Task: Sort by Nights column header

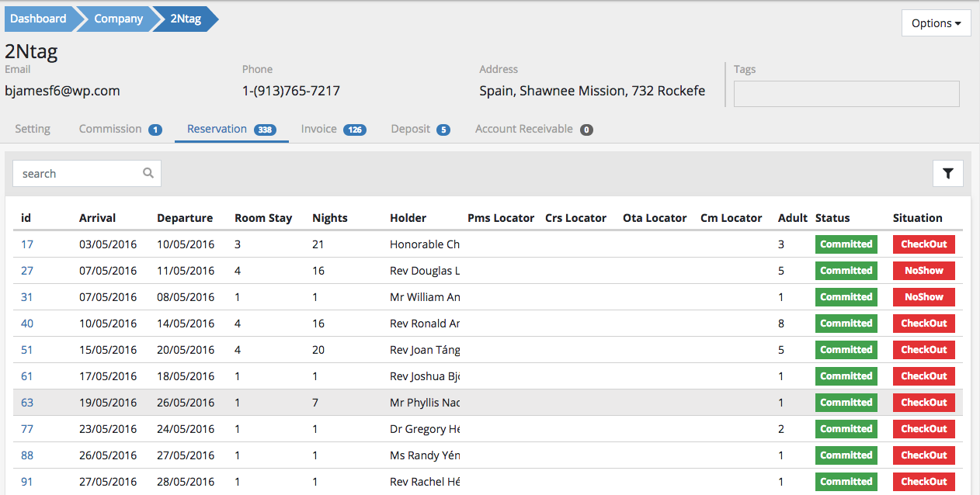Action: (329, 218)
